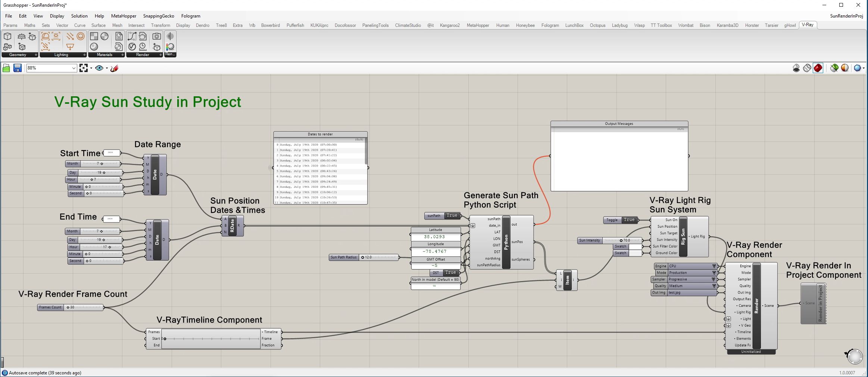
Task: Select the red shaded preview cylinder icon
Action: pyautogui.click(x=818, y=68)
